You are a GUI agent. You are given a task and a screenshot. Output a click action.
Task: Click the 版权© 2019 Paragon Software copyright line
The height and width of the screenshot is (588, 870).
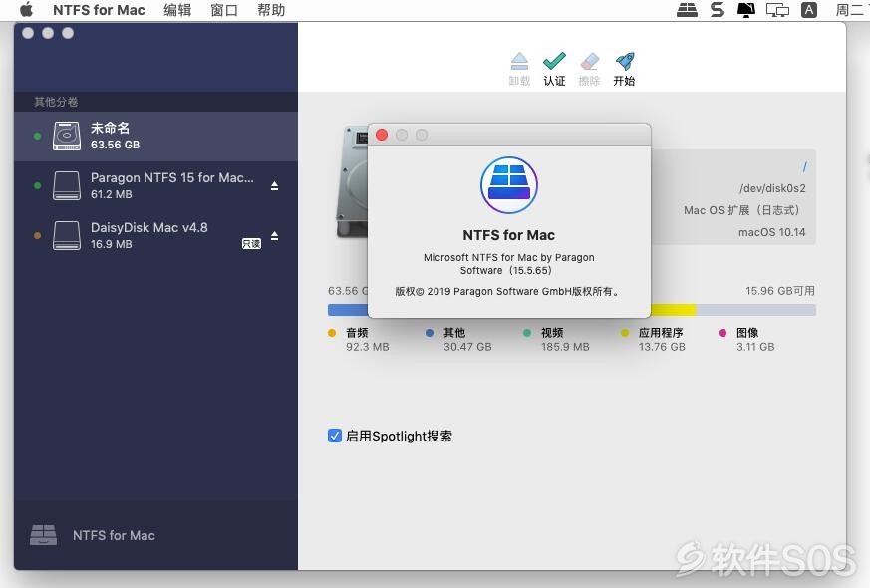[x=508, y=291]
